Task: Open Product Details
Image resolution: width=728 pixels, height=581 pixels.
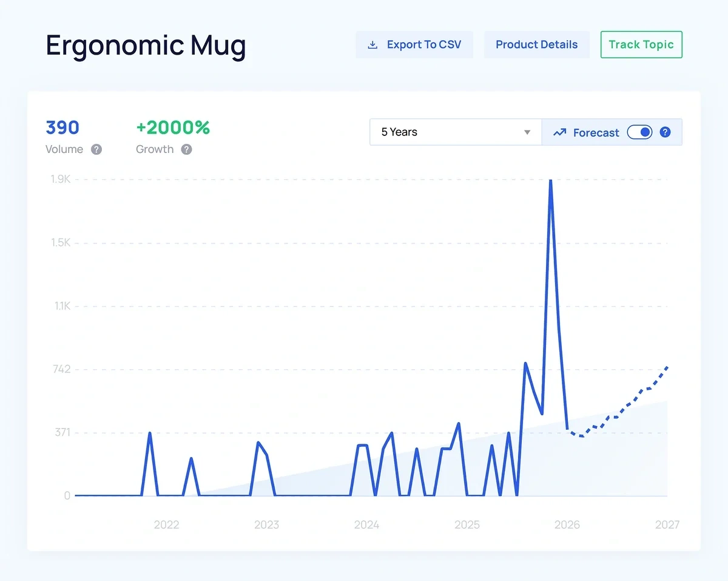Action: click(536, 45)
